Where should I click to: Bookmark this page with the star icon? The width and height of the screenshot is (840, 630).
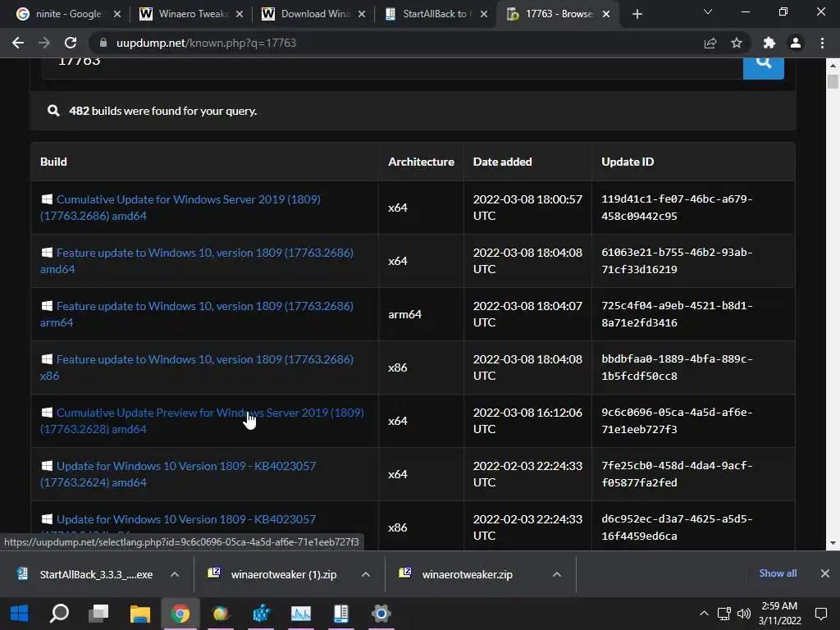pyautogui.click(x=737, y=43)
